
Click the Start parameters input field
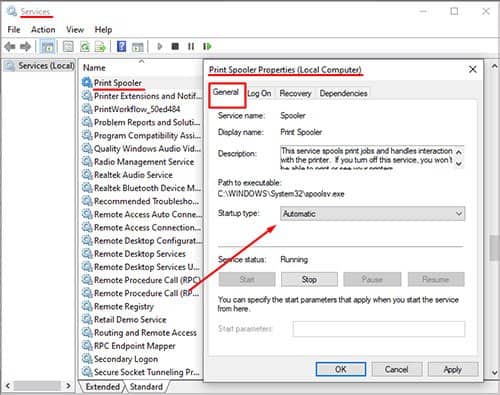click(x=379, y=329)
